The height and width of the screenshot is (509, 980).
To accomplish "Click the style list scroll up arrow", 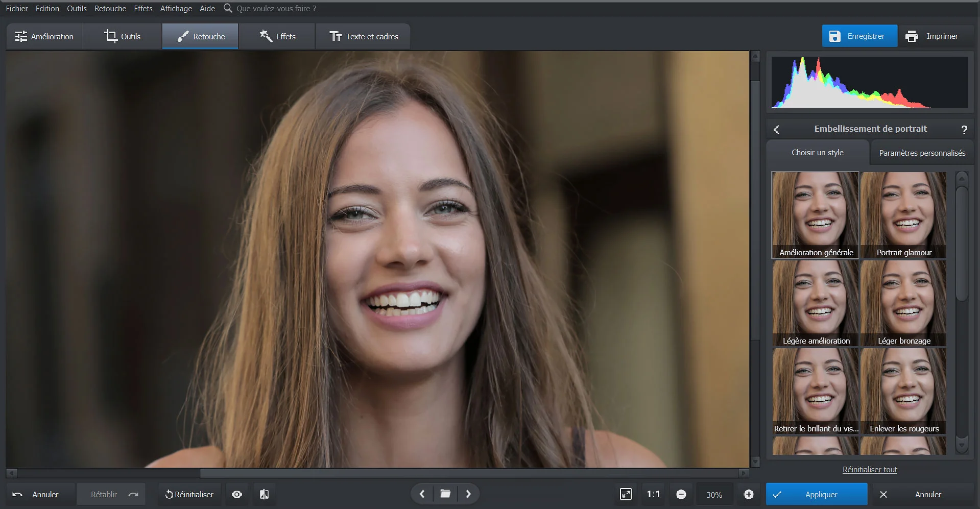I will (962, 179).
